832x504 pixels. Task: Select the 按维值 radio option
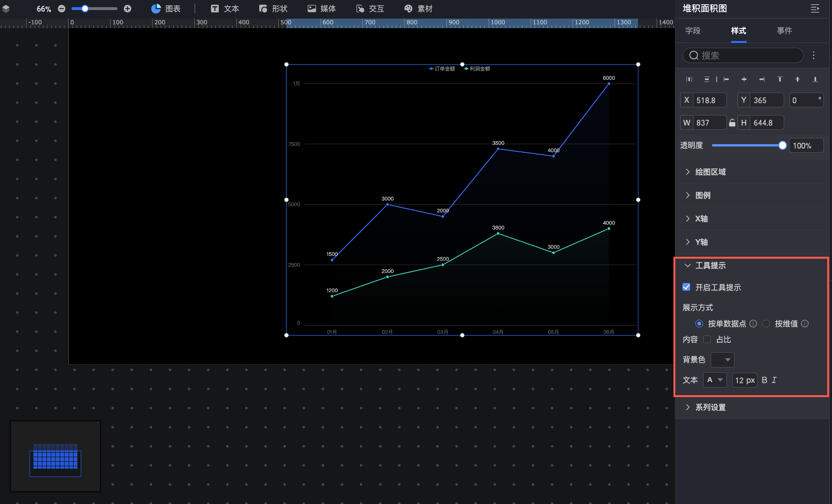point(766,324)
